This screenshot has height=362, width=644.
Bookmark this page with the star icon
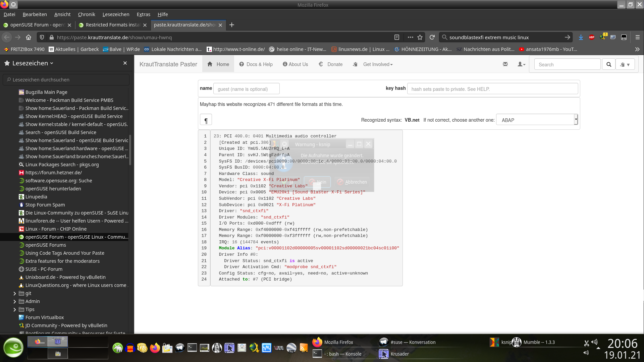tap(420, 37)
